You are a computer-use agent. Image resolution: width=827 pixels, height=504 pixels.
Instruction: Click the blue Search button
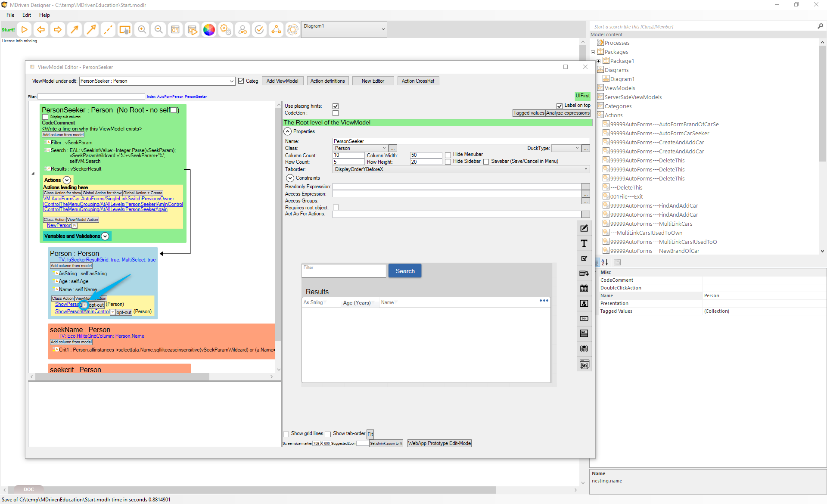pos(405,271)
